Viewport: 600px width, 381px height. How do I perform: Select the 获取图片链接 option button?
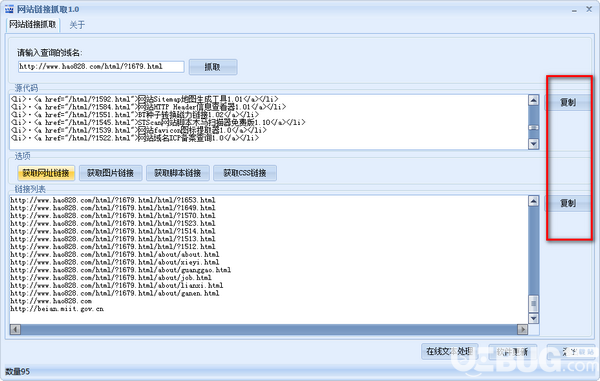(x=111, y=173)
